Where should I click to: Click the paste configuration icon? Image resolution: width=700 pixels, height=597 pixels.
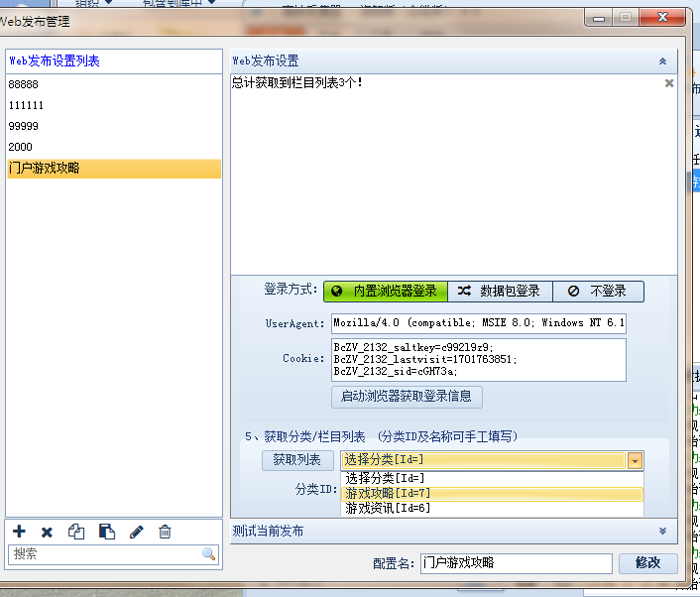point(106,533)
